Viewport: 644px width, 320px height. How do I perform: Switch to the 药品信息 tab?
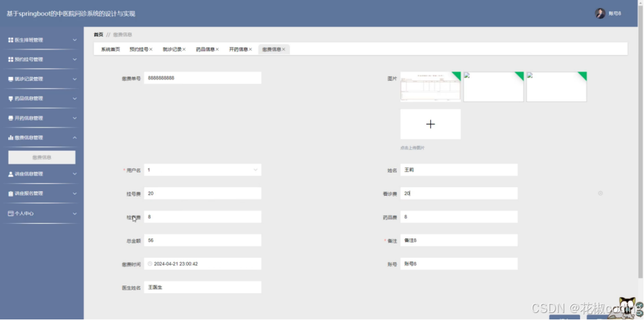tap(206, 50)
